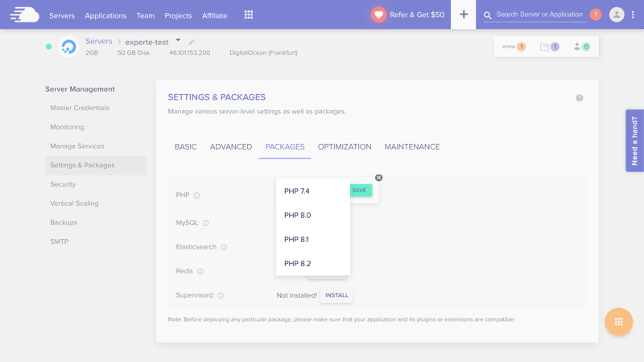This screenshot has height=362, width=644.
Task: Click the Search Server or Application field
Action: 539,14
